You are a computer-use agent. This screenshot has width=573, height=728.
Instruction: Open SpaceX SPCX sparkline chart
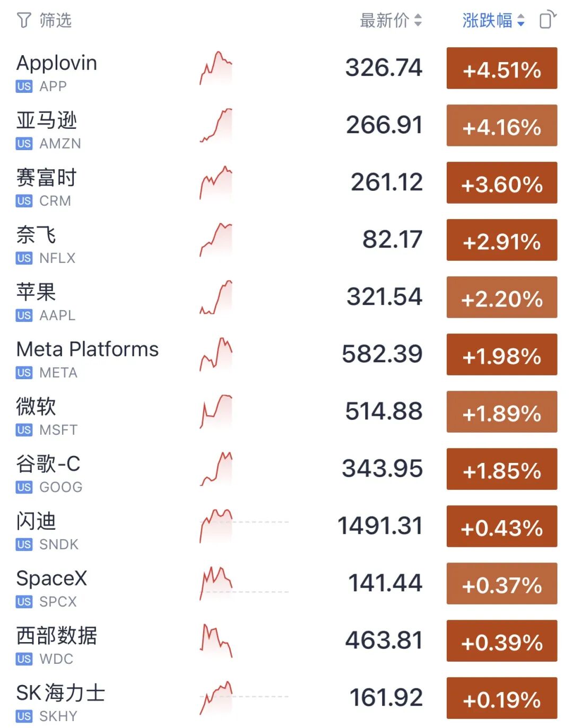216,583
